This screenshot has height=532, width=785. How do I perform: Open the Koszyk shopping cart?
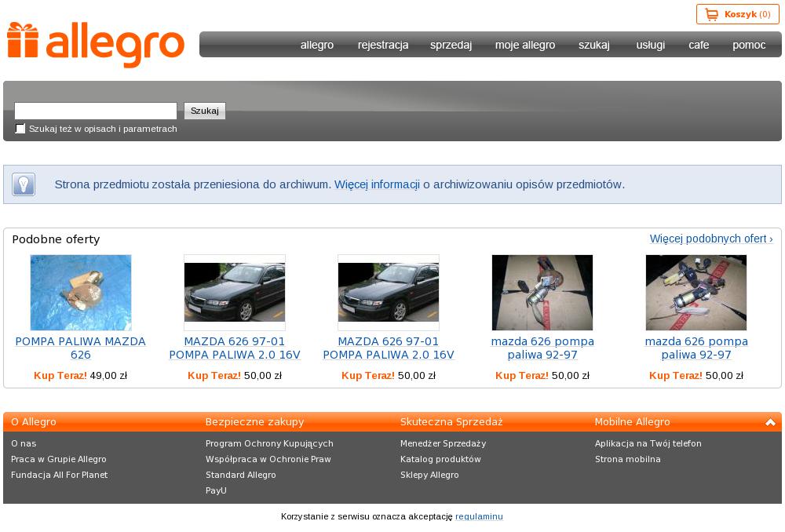coord(737,14)
